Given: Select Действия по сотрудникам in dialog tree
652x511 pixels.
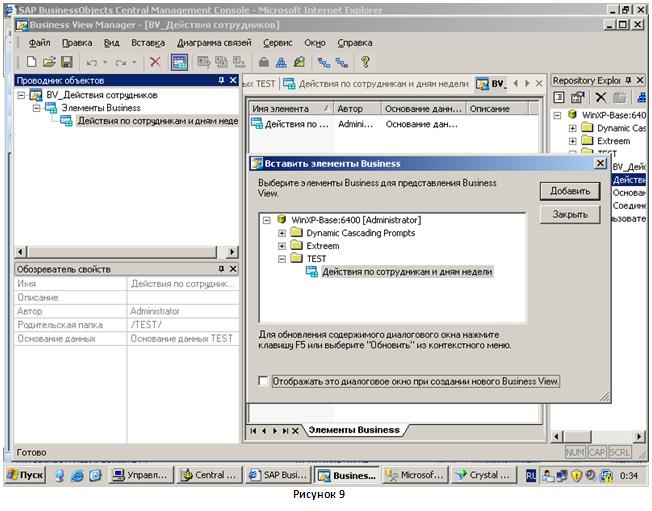Looking at the screenshot, I should pyautogui.click(x=407, y=272).
